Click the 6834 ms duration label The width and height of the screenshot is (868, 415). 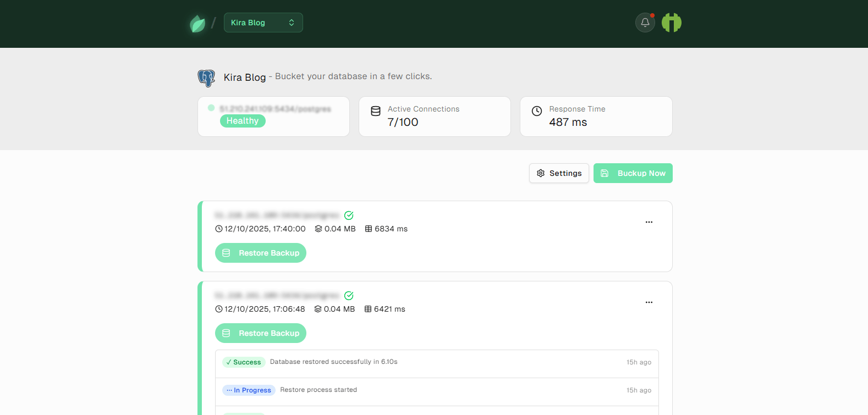[386, 229]
